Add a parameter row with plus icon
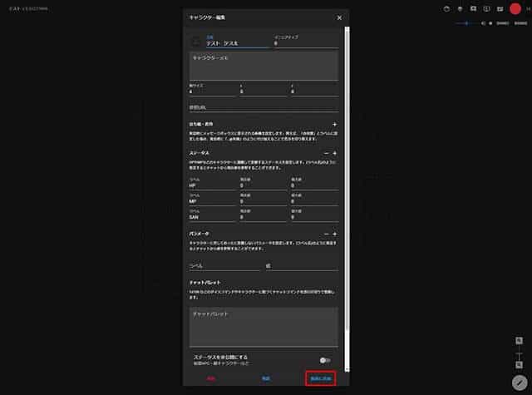Screen dimensions: 532x395 pyautogui.click(x=334, y=235)
